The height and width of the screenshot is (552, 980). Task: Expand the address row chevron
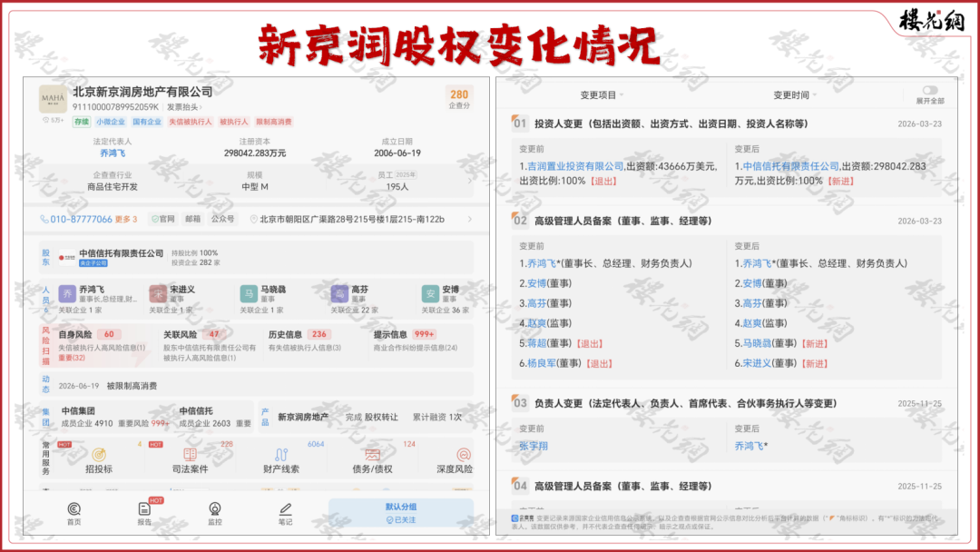[x=470, y=220]
